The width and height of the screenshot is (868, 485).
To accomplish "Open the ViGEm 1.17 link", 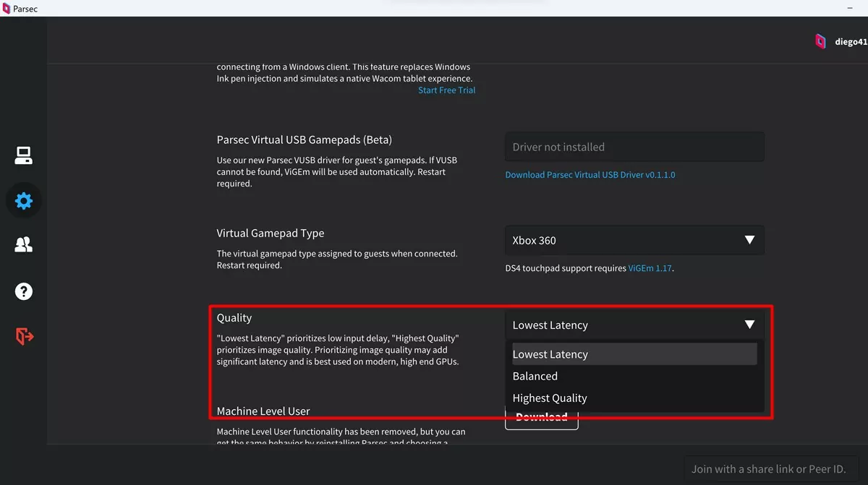I will (650, 268).
